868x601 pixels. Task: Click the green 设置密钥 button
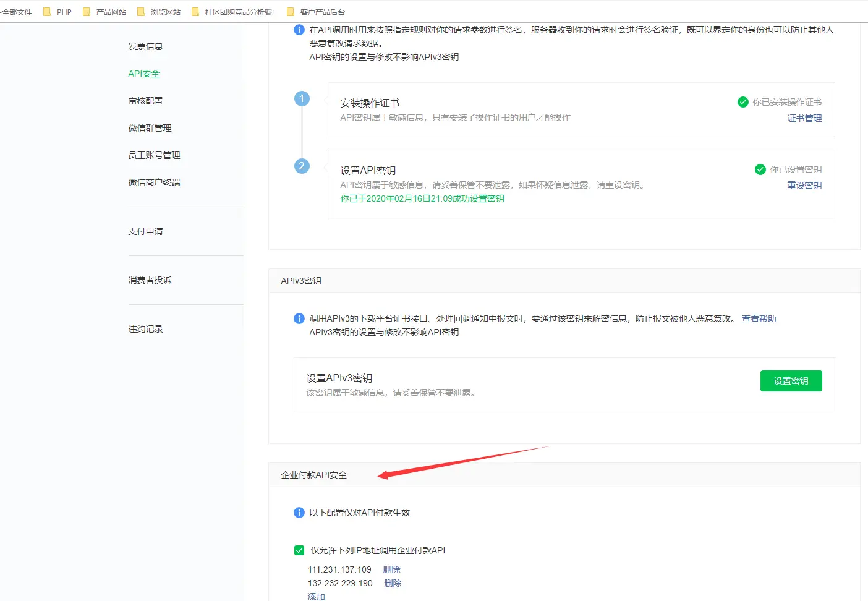tap(791, 381)
